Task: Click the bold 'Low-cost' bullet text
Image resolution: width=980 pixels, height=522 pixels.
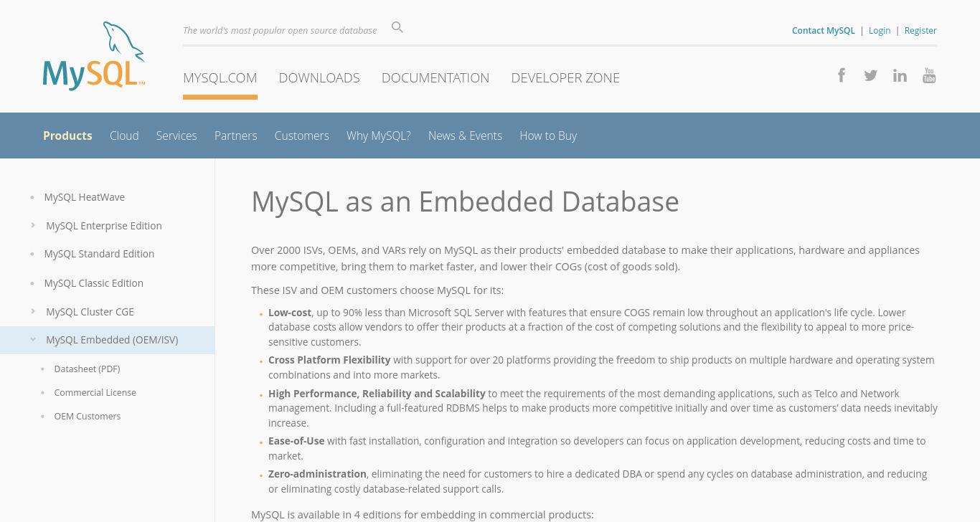Action: point(290,313)
